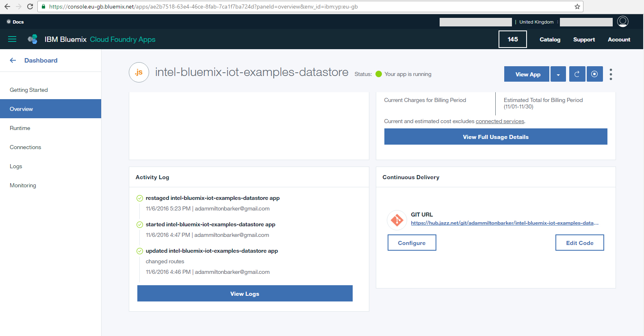
Task: Click the green running status dot
Action: coord(379,74)
